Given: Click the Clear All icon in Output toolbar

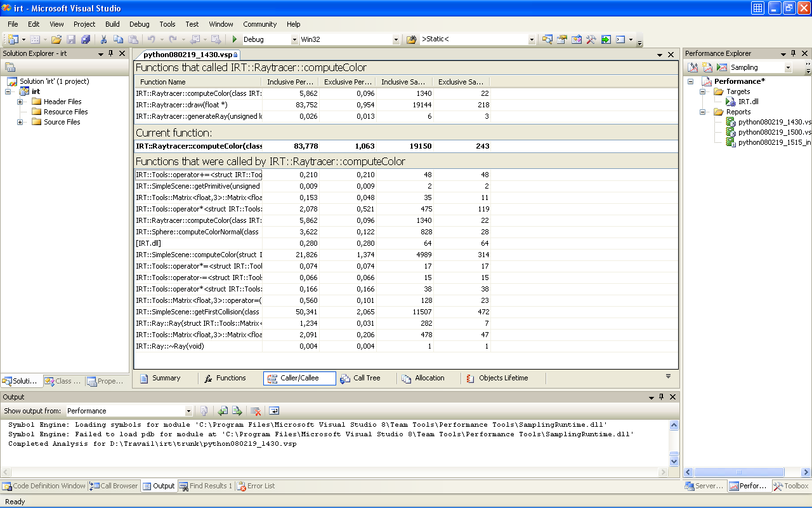Looking at the screenshot, I should click(256, 411).
